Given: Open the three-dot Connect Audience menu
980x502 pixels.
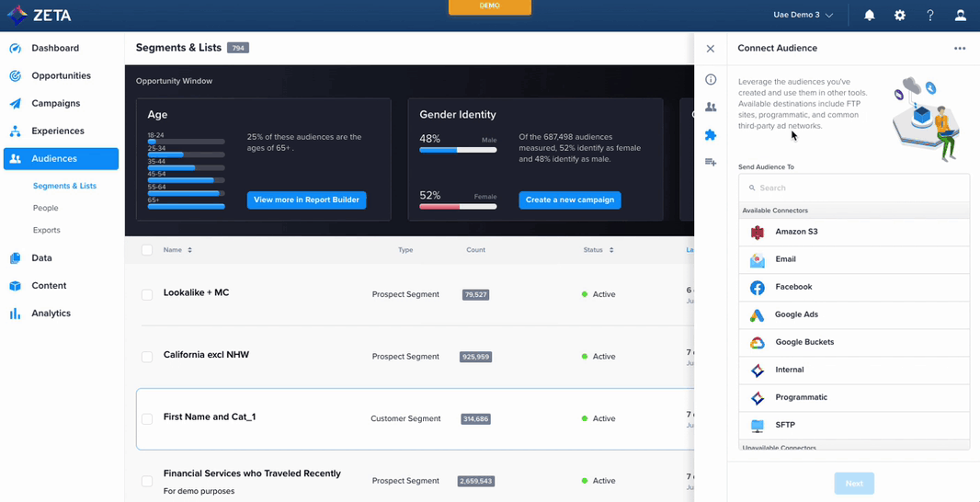Looking at the screenshot, I should coord(960,49).
